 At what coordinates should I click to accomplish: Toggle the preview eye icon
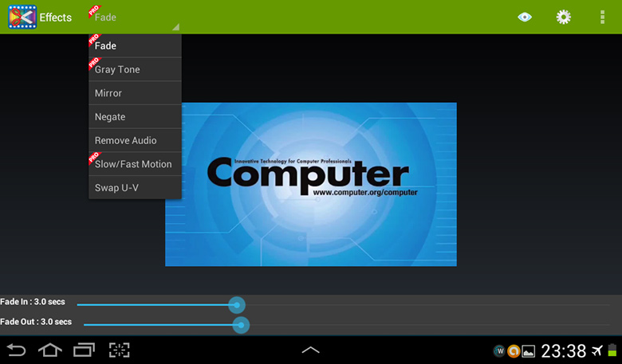point(525,17)
